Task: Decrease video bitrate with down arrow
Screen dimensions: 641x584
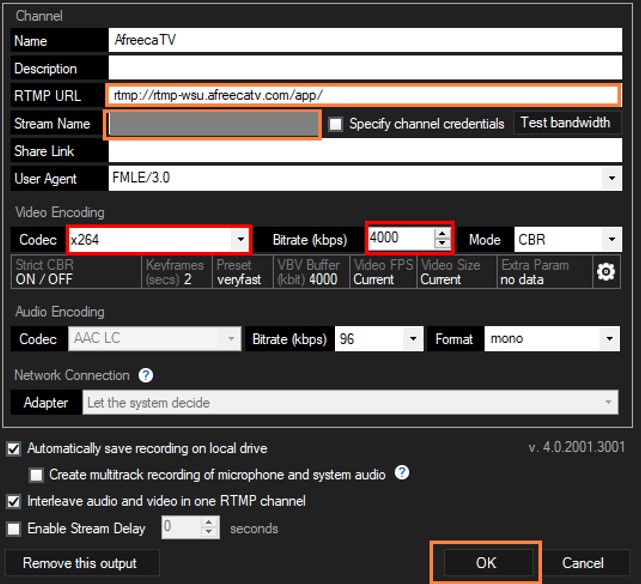Action: [442, 243]
